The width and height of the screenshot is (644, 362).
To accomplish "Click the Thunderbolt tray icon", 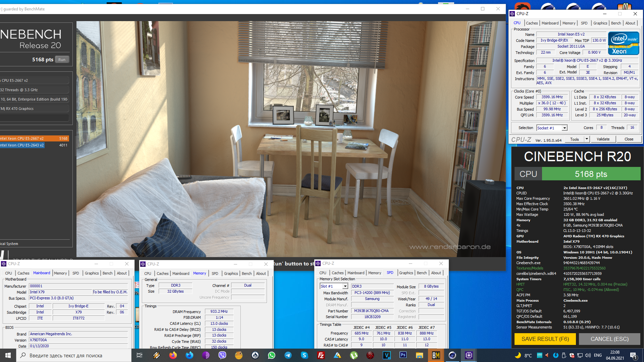I will tap(556, 355).
